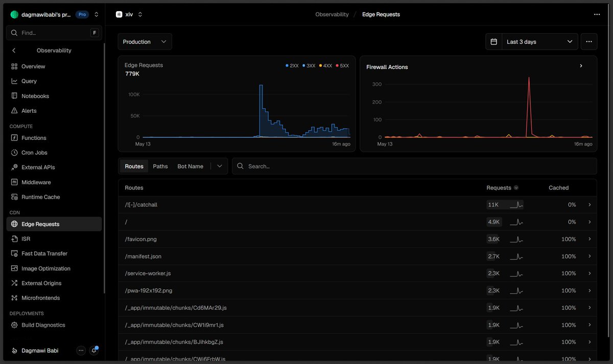Viewport: 613px width, 364px height.
Task: Open the ISR page
Action: [x=54, y=239]
